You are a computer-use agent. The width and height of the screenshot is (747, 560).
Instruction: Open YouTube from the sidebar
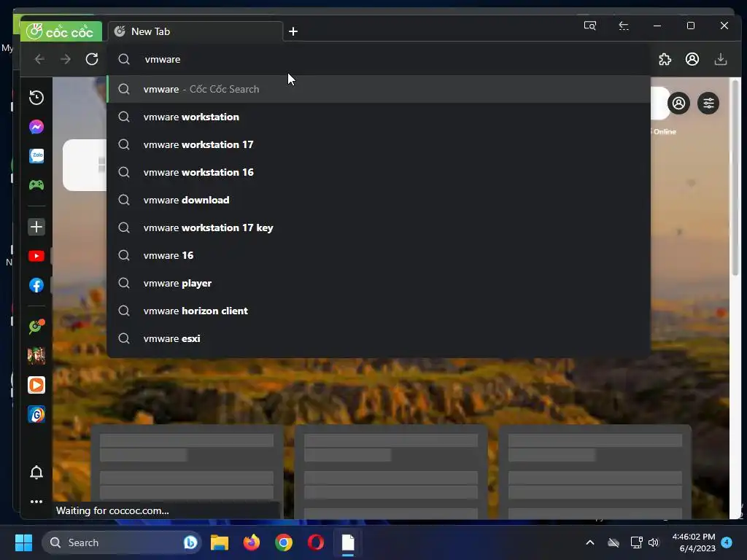[x=36, y=256]
